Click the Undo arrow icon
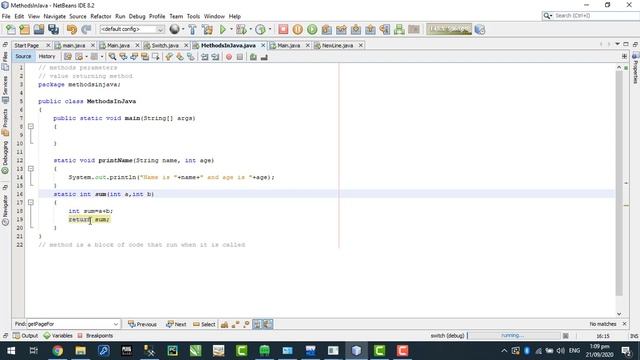The image size is (640, 360). pos(72,29)
